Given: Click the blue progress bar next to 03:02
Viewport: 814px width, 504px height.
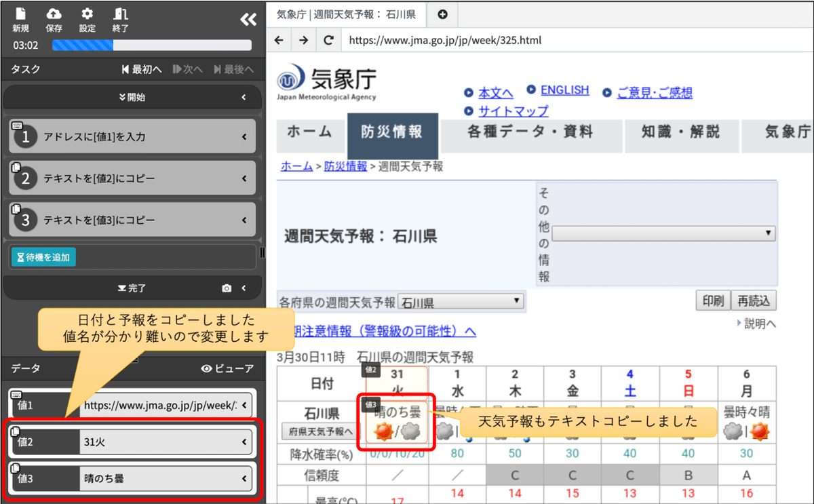Looking at the screenshot, I should [x=81, y=45].
